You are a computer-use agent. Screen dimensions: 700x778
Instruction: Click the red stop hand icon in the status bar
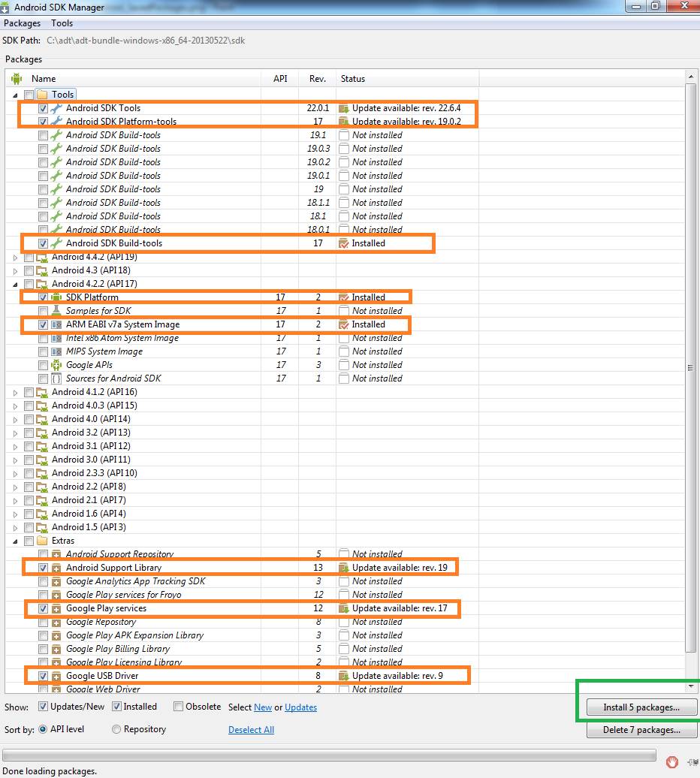coord(672,761)
